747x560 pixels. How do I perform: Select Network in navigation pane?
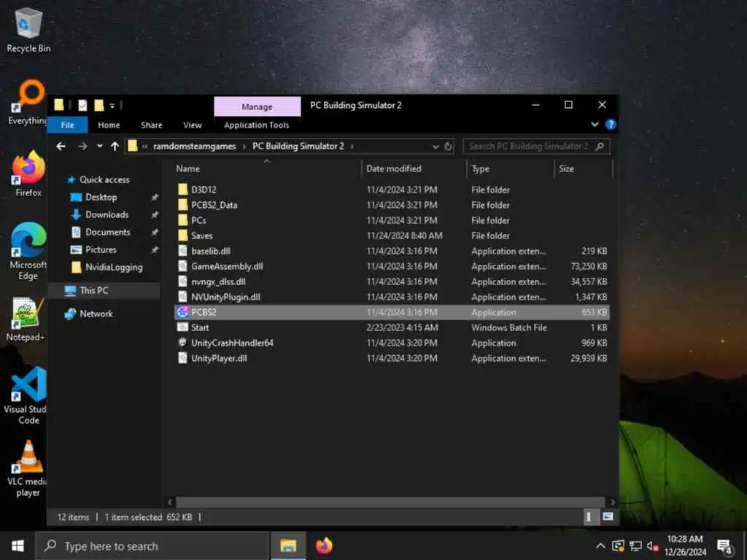96,314
